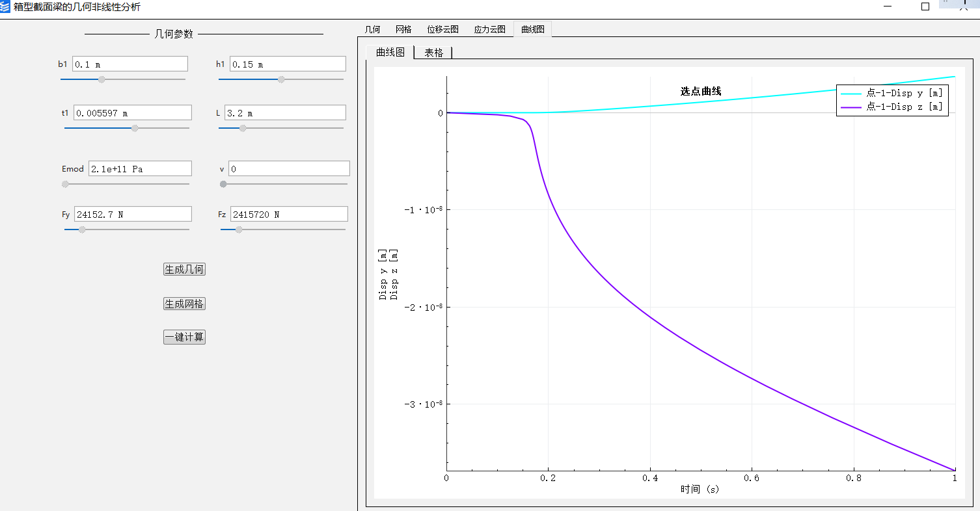Click the b1 slider handle
Image resolution: width=980 pixels, height=511 pixels.
pos(102,79)
